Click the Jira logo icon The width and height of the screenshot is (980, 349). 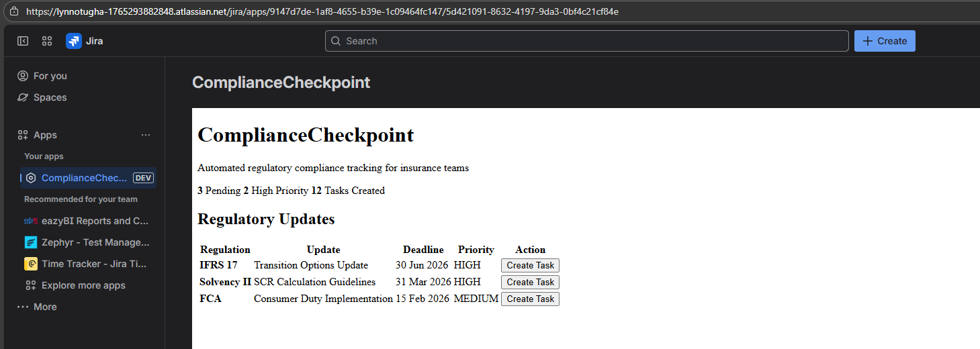pyautogui.click(x=73, y=41)
